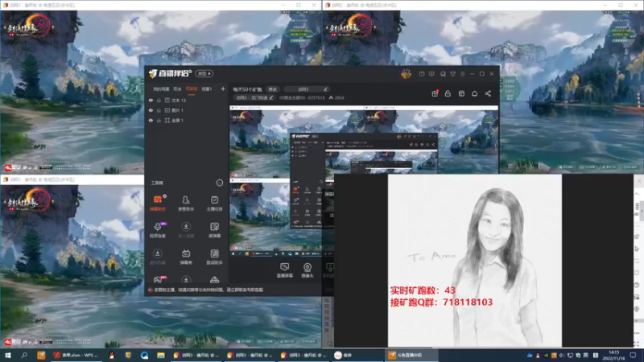
Task: Click the lock icon in top toolbar
Action: coord(448,93)
